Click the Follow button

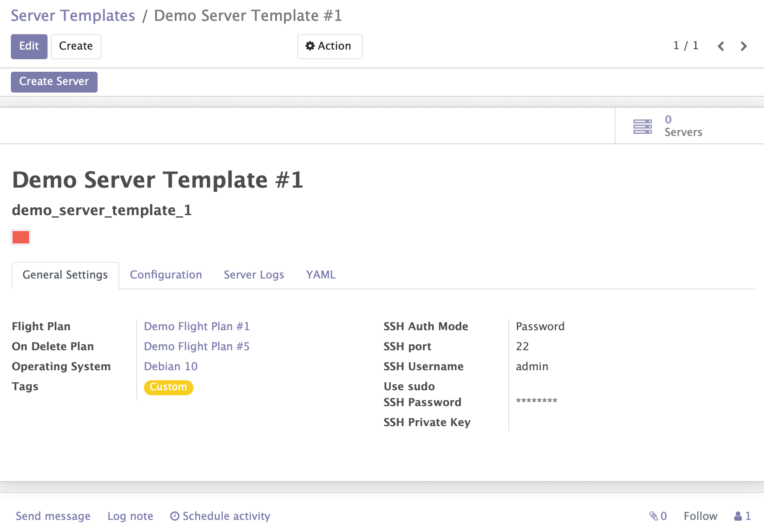701,516
